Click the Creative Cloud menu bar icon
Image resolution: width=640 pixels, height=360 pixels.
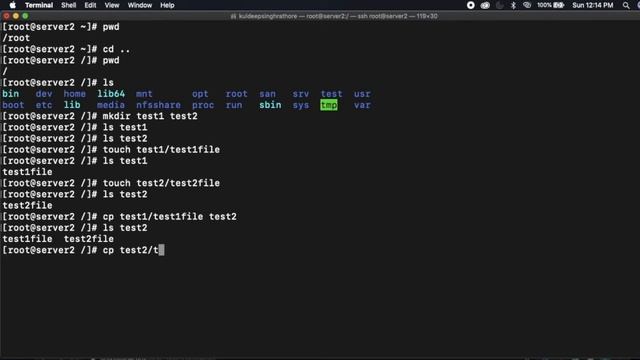(485, 5)
